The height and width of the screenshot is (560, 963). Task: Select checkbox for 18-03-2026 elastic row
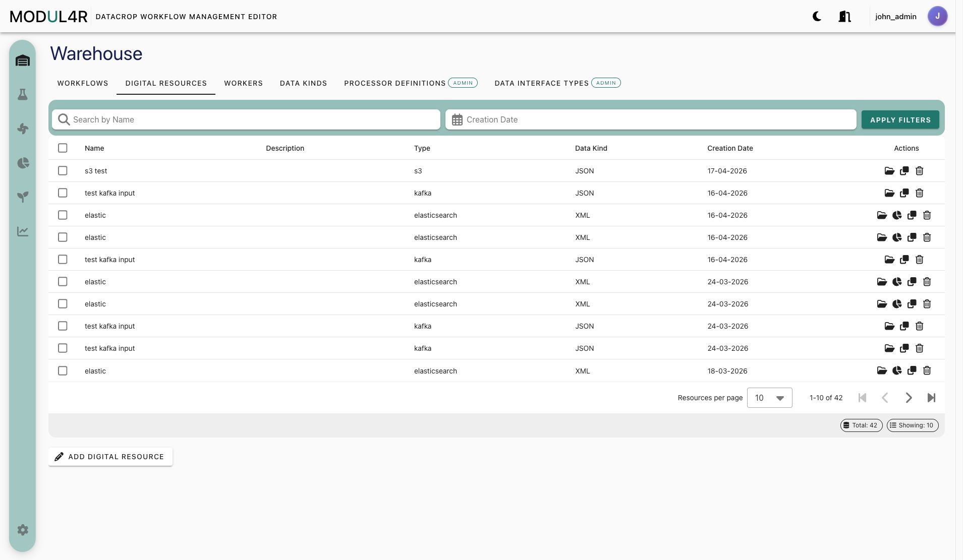63,370
